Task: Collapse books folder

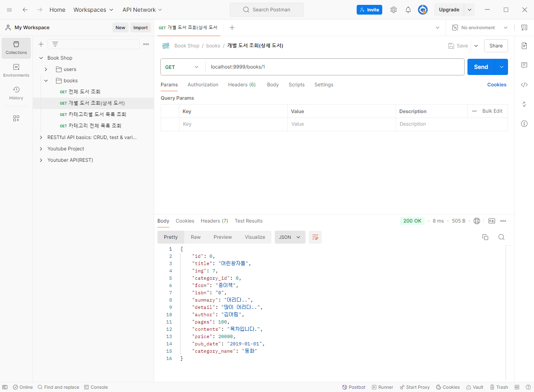Action: coord(46,81)
